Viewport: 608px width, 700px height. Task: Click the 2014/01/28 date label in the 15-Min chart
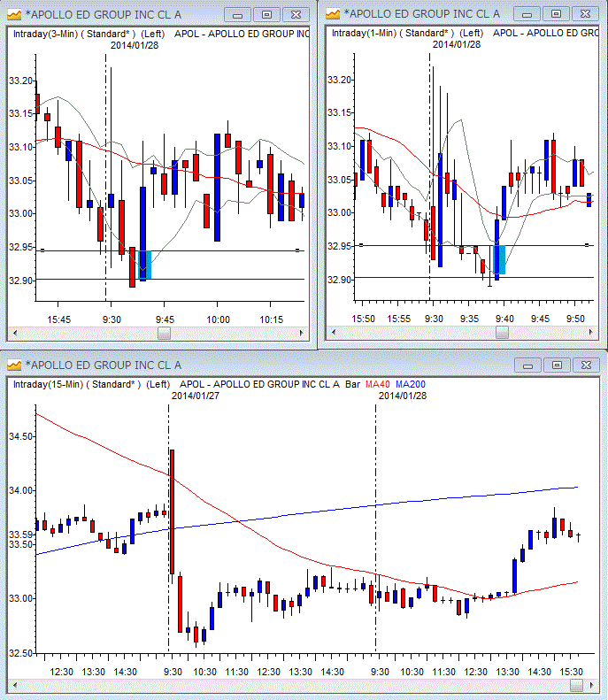(x=403, y=396)
